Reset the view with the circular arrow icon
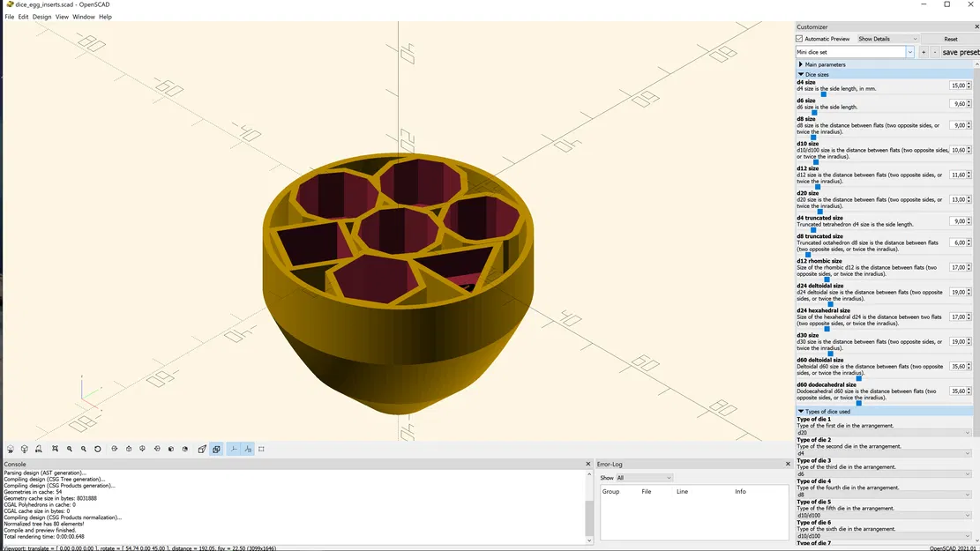The height and width of the screenshot is (551, 980). [98, 449]
